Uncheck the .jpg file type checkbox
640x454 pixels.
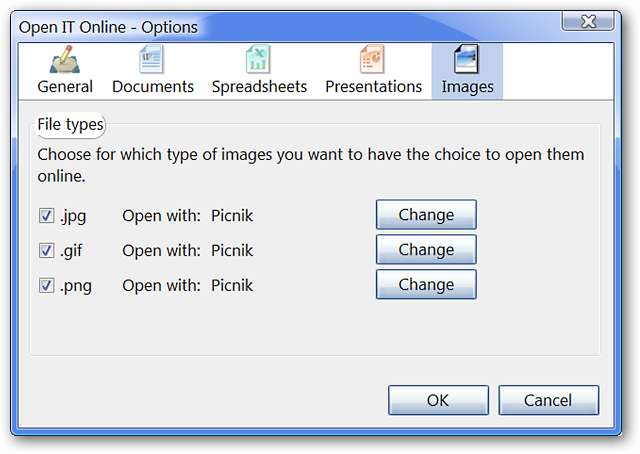coord(46,215)
